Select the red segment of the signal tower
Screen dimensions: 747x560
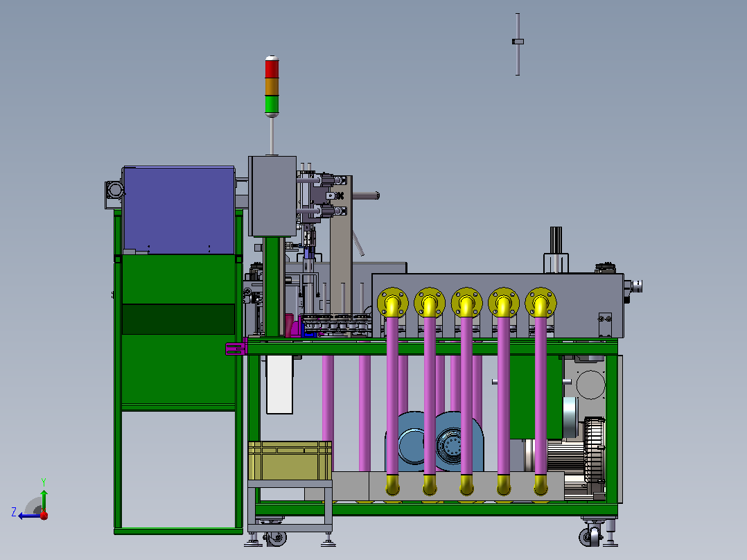point(272,69)
